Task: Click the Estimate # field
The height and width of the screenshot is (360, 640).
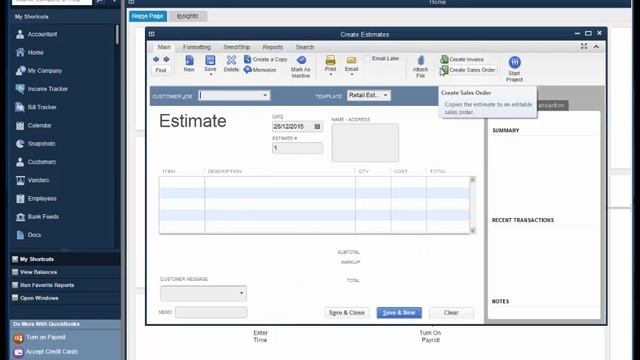Action: 298,148
